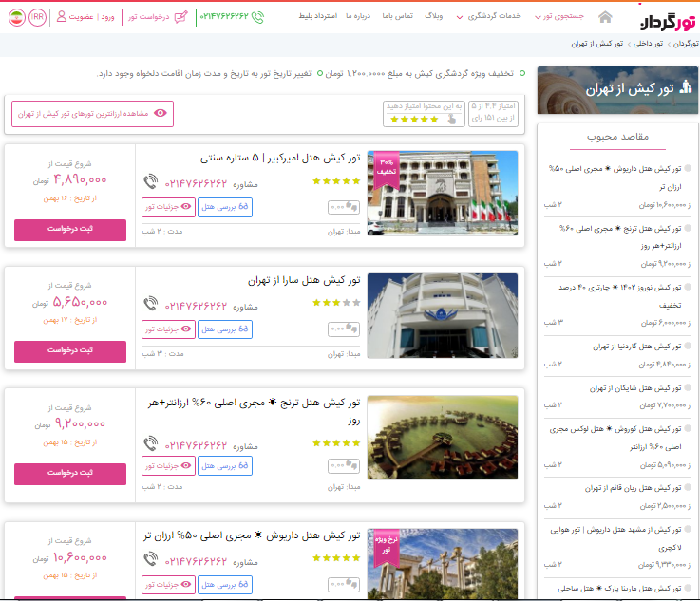Open sidebar link تور کیش هتل کوروش
The height and width of the screenshot is (601, 700).
615,438
